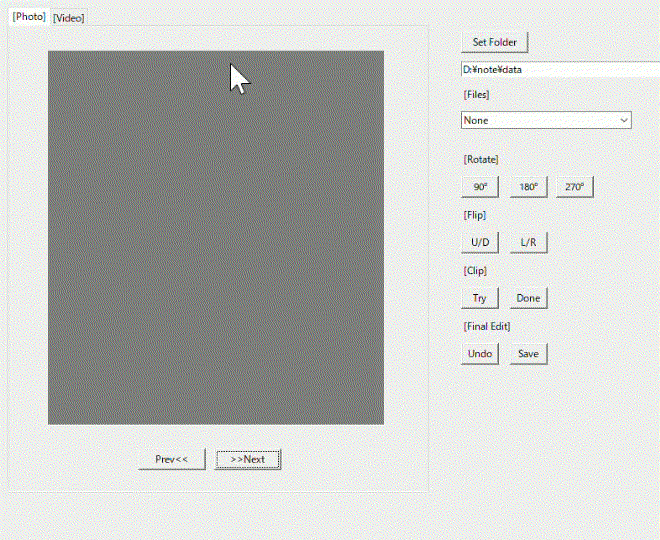
Task: Click the gray image preview canvas
Action: click(216, 238)
